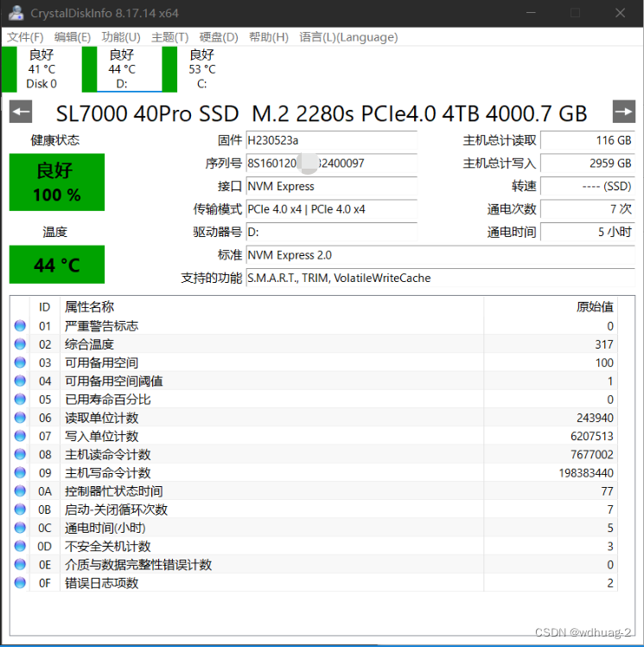Image resolution: width=644 pixels, height=647 pixels.
Task: Open the 硬盘(D) menu
Action: point(219,37)
